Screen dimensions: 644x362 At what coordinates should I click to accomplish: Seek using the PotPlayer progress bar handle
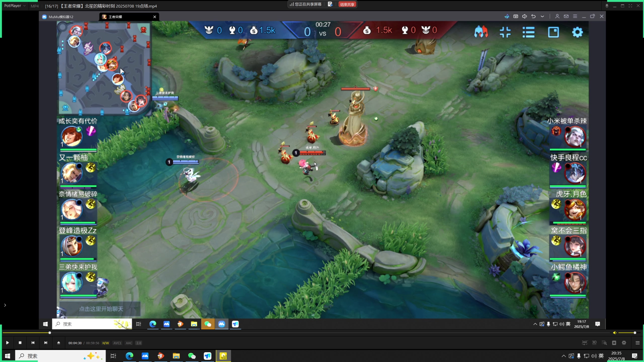pos(50,333)
